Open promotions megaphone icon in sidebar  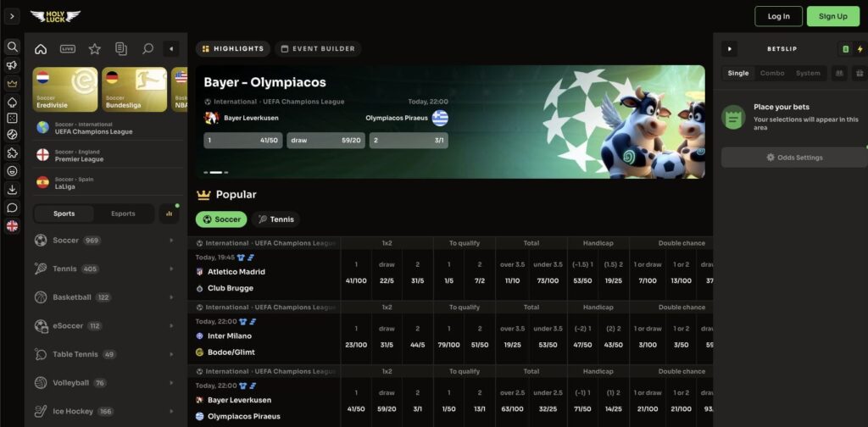coord(12,65)
